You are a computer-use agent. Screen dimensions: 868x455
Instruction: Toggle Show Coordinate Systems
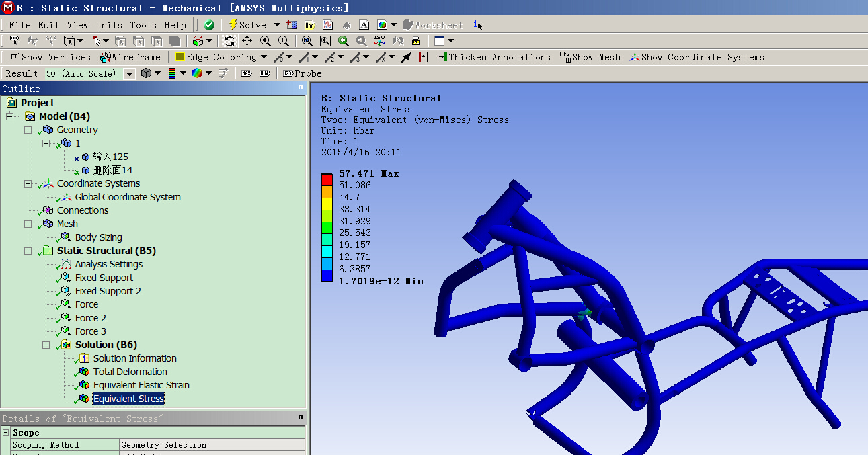(697, 57)
